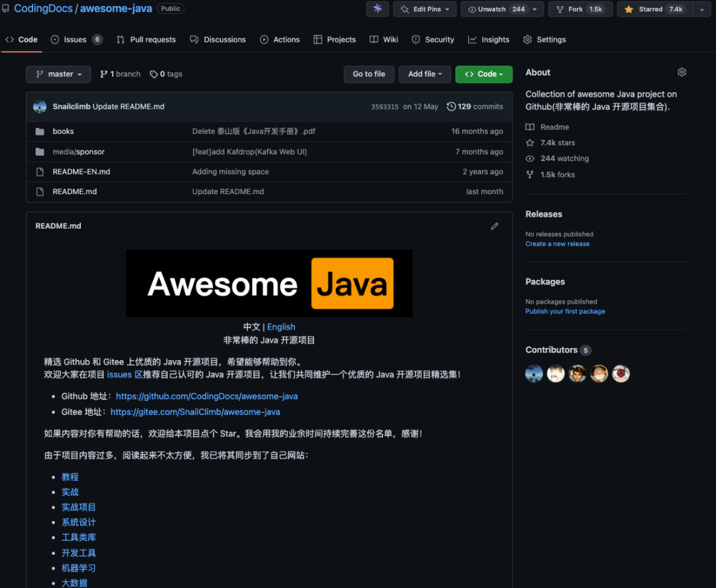Click the media/sponsor folder icon
This screenshot has height=588, width=716.
tap(40, 152)
